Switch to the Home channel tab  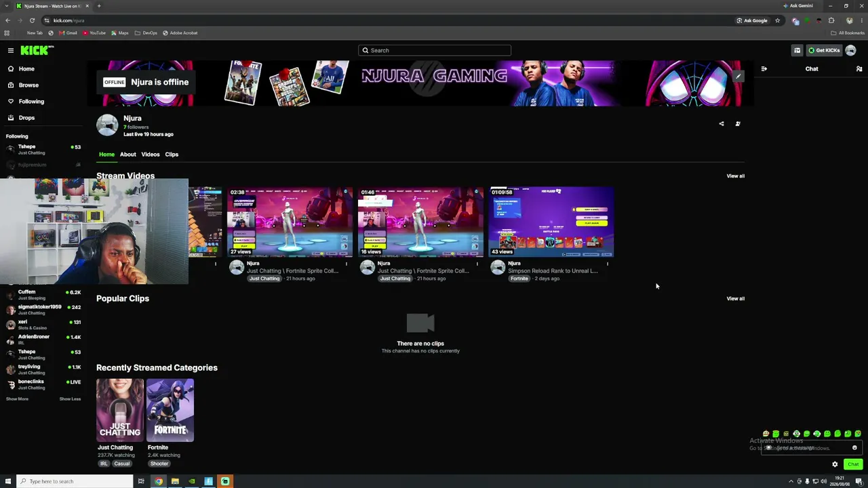click(106, 155)
